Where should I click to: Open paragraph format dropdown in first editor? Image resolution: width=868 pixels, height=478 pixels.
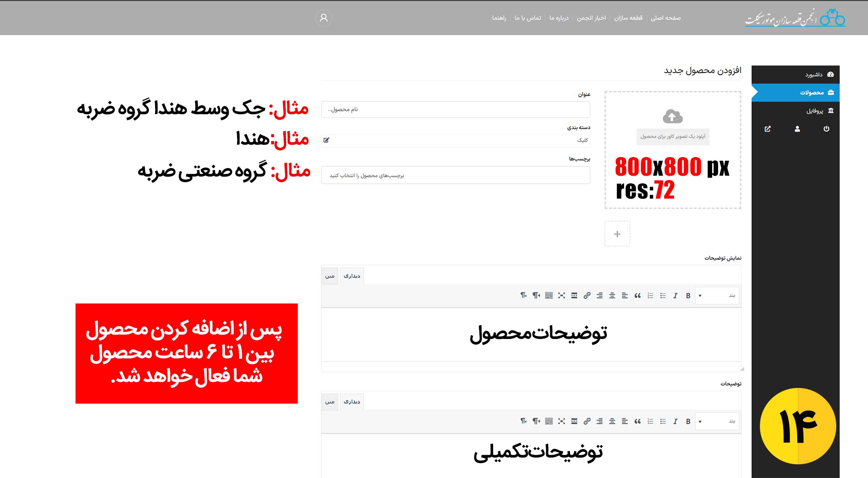pos(717,296)
